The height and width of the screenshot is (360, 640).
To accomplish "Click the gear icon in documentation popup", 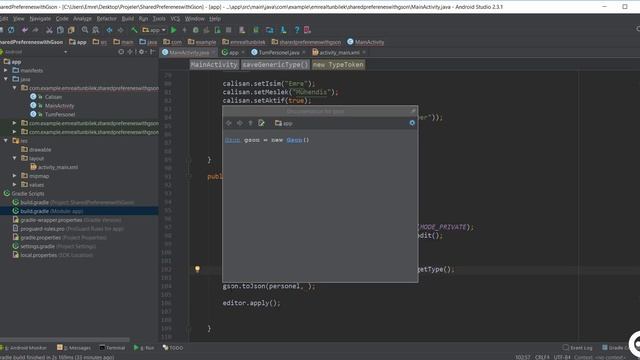I will (412, 123).
